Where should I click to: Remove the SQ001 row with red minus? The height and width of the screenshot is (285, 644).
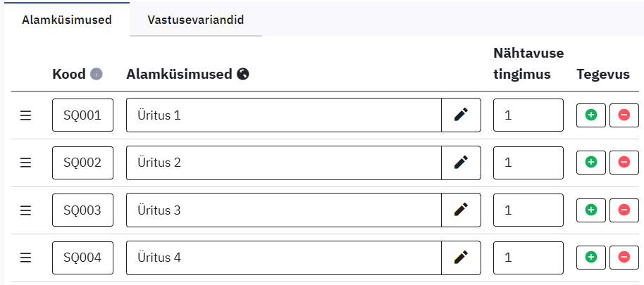click(624, 115)
